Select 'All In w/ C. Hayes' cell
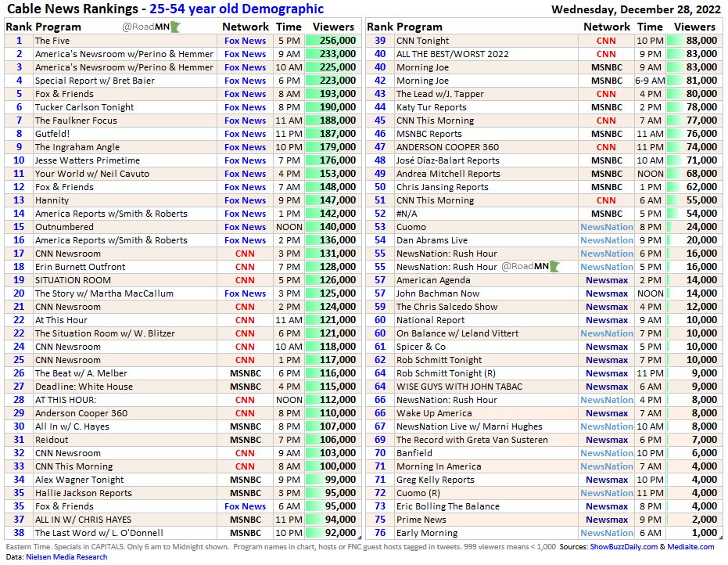 [x=125, y=426]
